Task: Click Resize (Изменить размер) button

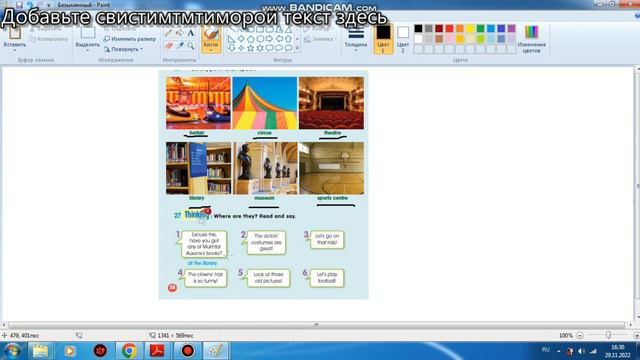Action: [x=129, y=39]
